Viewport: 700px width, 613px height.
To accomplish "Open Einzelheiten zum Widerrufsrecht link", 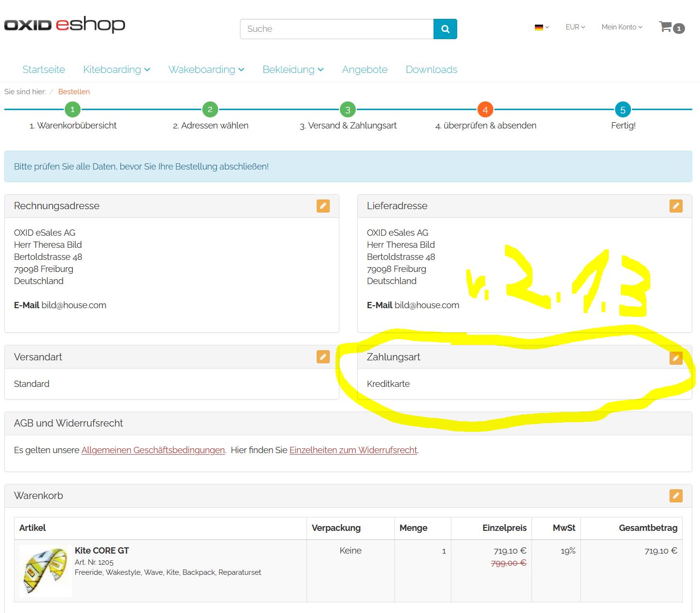I will (x=353, y=450).
